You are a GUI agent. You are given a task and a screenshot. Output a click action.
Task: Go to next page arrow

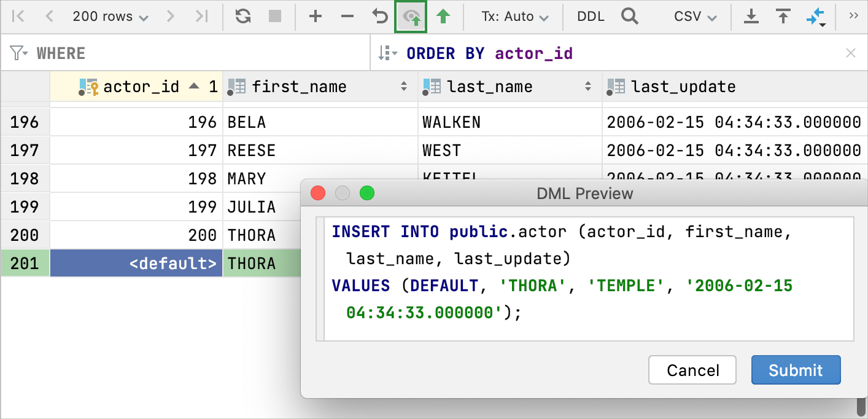coord(170,17)
